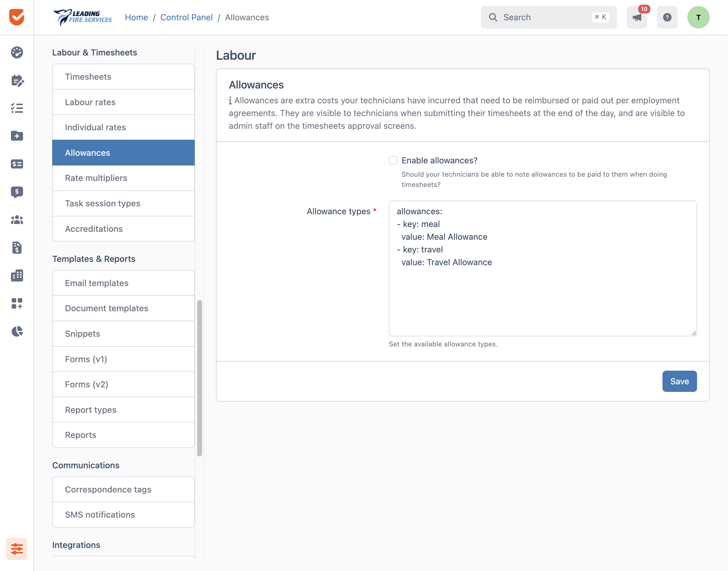The image size is (728, 571).
Task: Open the building icon in sidebar
Action: coord(17,275)
